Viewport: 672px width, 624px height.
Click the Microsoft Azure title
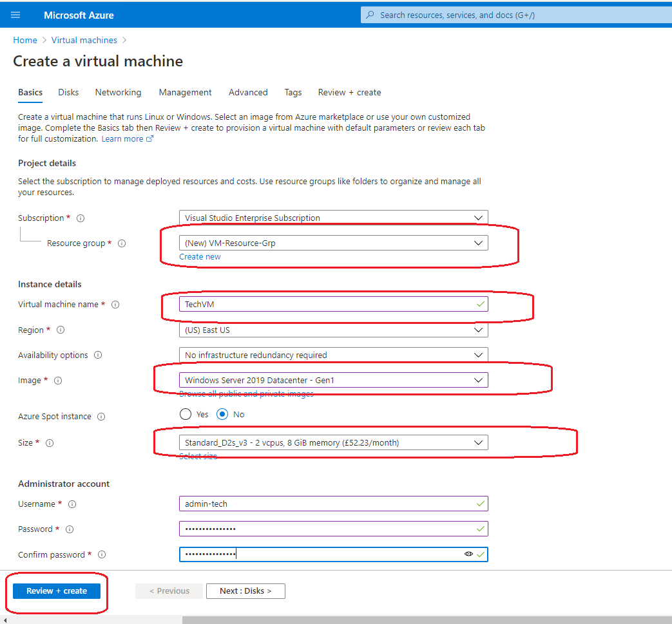pyautogui.click(x=79, y=15)
